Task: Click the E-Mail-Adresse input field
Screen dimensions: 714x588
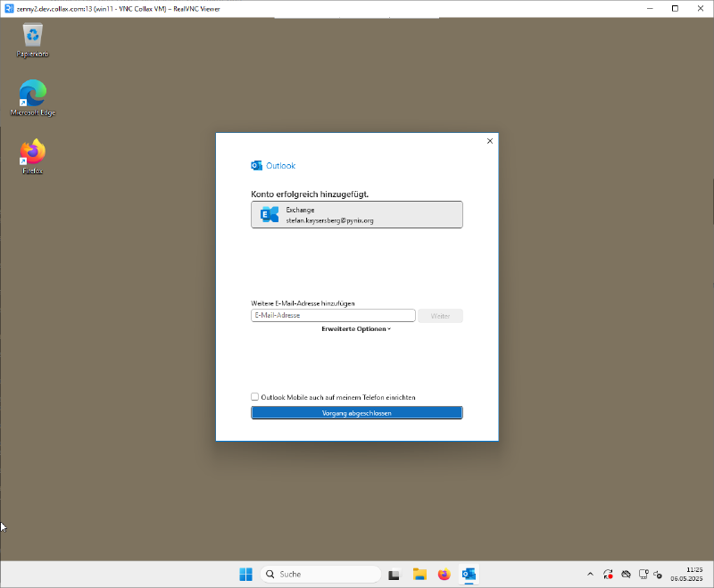Action: tap(332, 315)
